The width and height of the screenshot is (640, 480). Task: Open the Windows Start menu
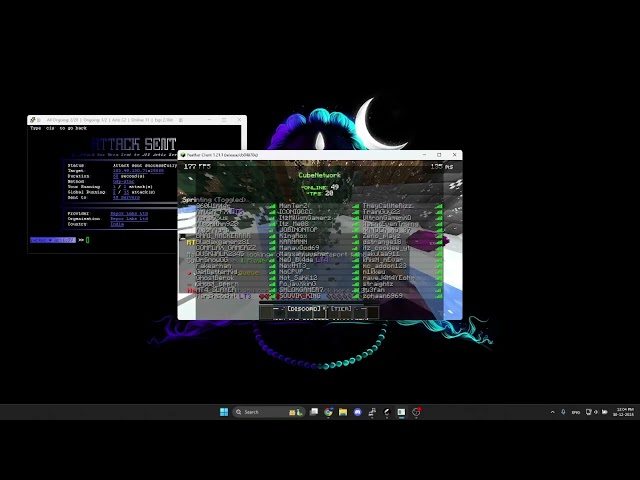[224, 412]
